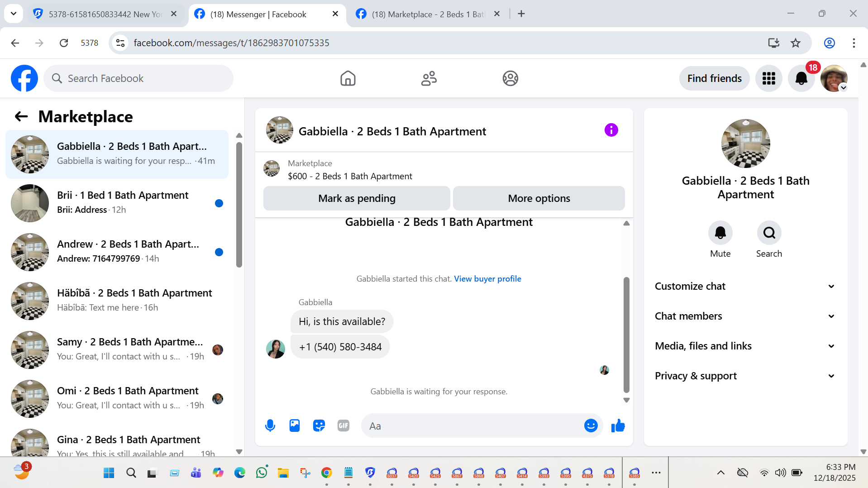
Task: Expand Customize chat section
Action: [x=745, y=286]
